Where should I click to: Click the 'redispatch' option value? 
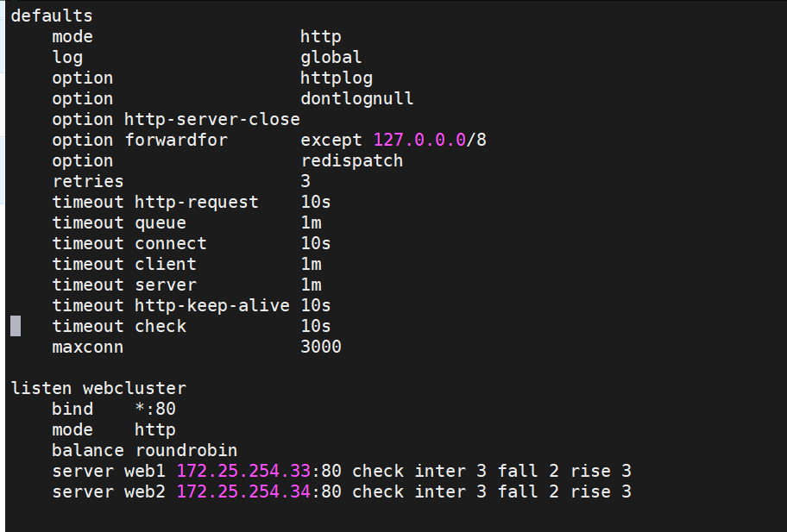pyautogui.click(x=352, y=161)
